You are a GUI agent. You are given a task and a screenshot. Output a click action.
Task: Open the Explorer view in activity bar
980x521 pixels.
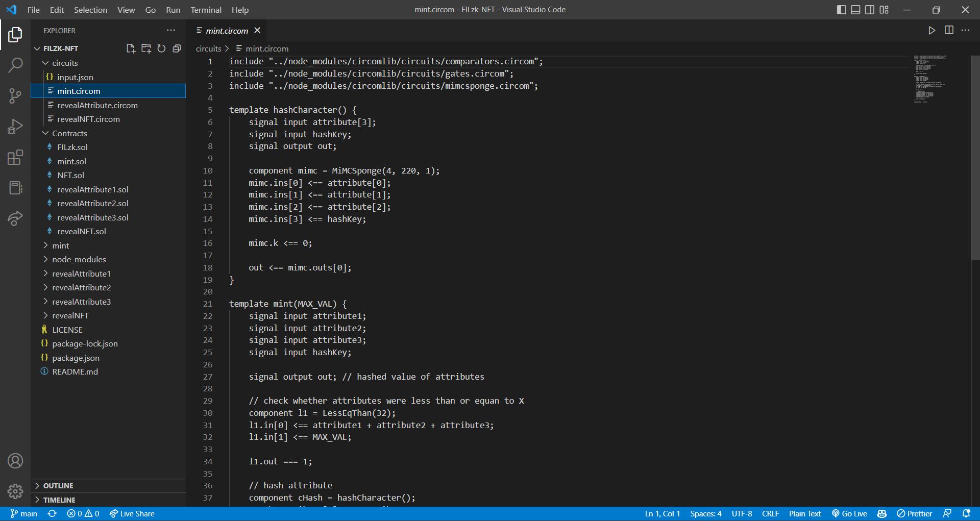click(x=15, y=35)
